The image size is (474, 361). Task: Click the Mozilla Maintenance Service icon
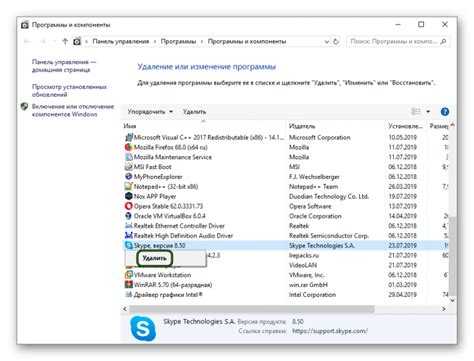(x=128, y=157)
